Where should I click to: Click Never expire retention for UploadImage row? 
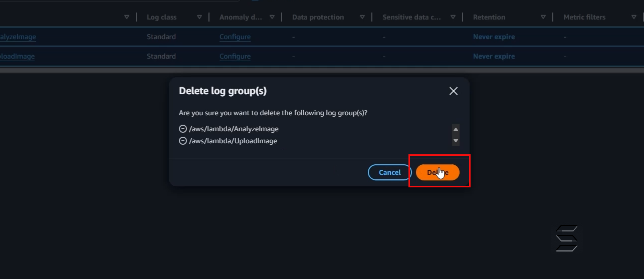tap(494, 56)
